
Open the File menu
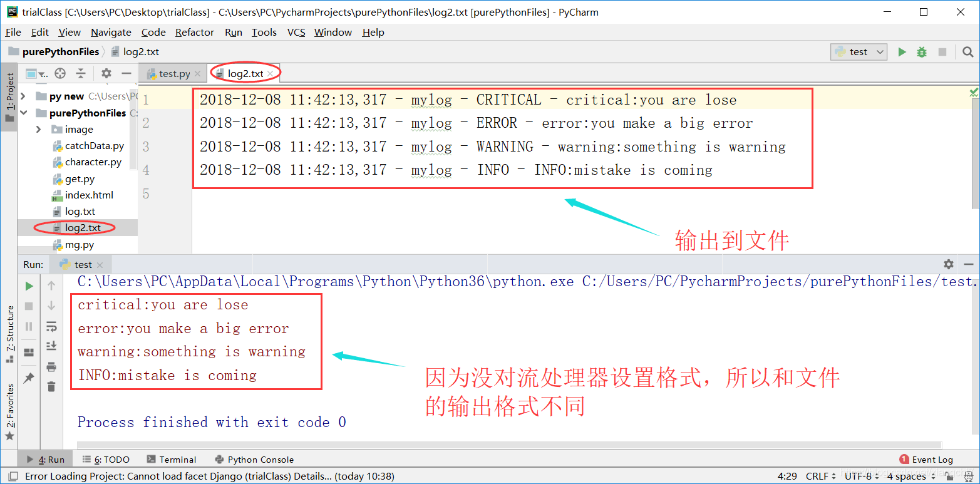coord(13,33)
